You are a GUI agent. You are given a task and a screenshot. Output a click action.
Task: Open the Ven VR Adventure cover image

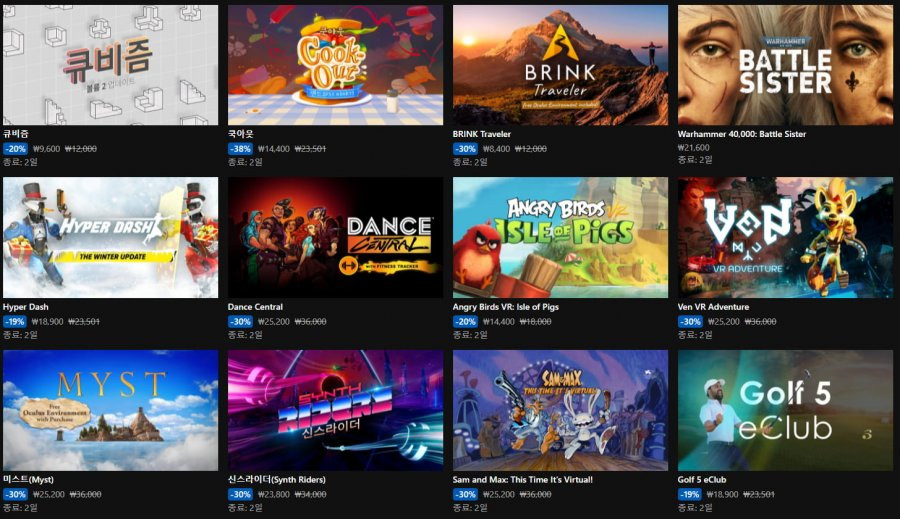pos(785,237)
